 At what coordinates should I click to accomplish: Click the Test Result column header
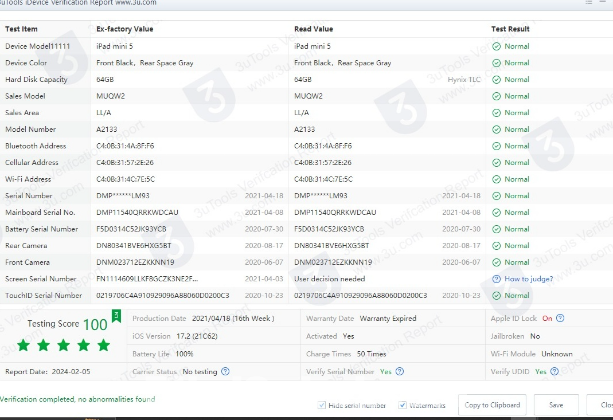pos(510,29)
